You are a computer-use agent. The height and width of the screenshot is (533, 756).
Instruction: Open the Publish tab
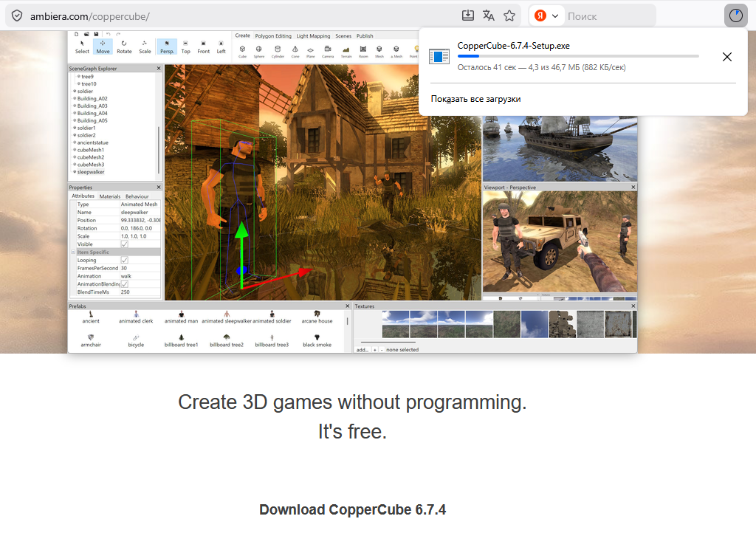[x=365, y=36]
